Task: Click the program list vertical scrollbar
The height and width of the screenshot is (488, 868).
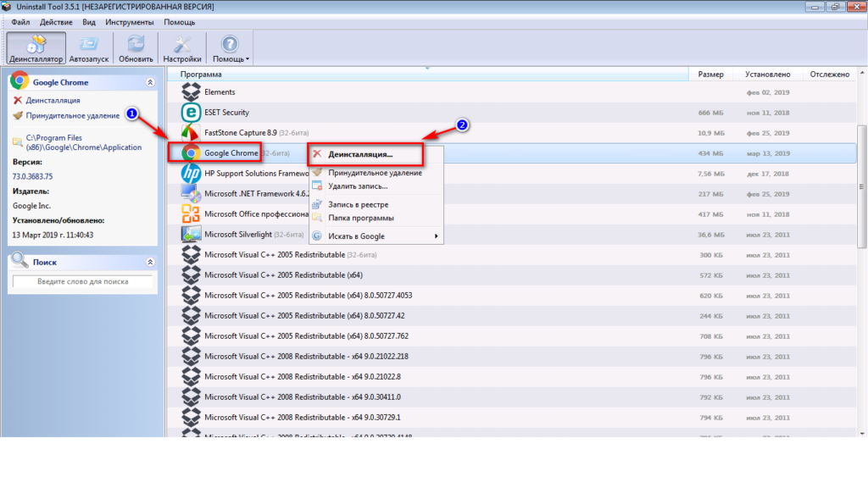Action: point(862,186)
